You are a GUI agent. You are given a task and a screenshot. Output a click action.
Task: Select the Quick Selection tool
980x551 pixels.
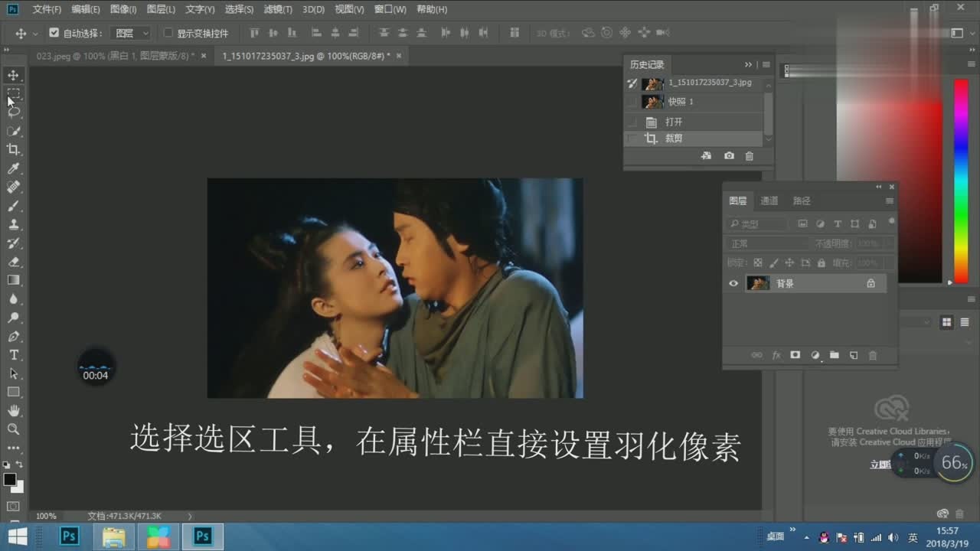coord(14,131)
